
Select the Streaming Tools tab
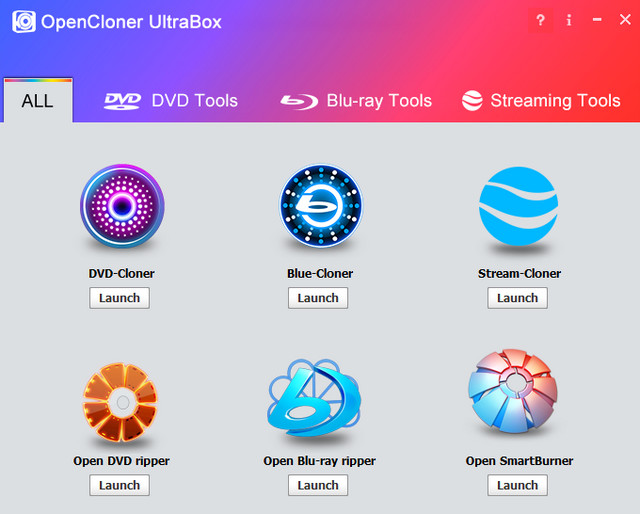(541, 100)
